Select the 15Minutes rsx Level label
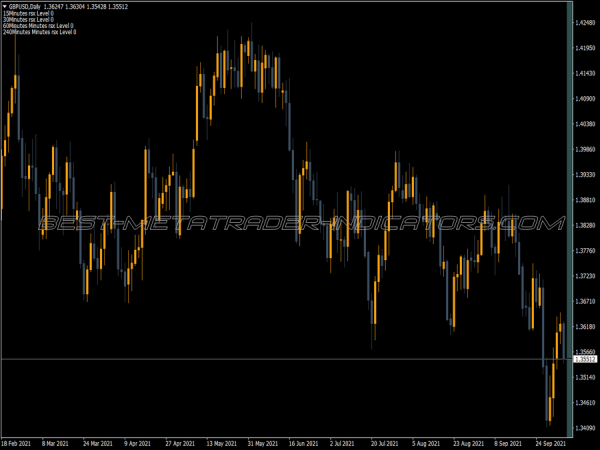Screen dimensions: 600x450 (x=29, y=12)
